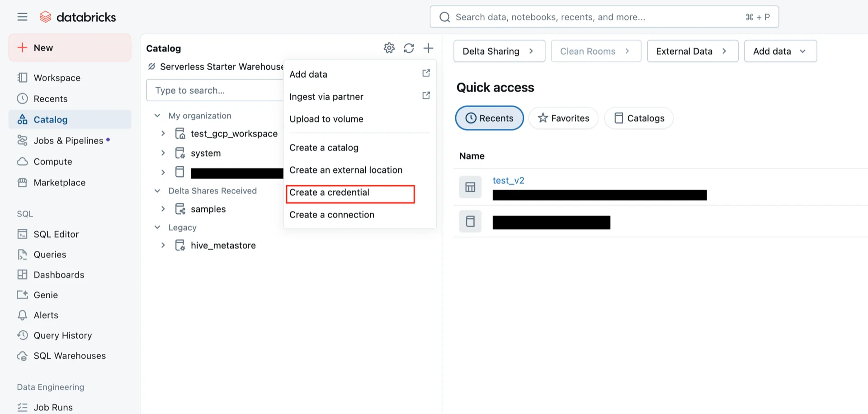This screenshot has width=868, height=414.
Task: Collapse My organization section
Action: click(157, 116)
